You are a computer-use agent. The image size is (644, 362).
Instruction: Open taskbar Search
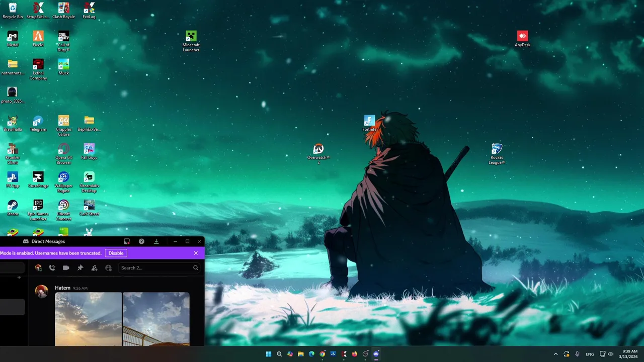(x=279, y=354)
